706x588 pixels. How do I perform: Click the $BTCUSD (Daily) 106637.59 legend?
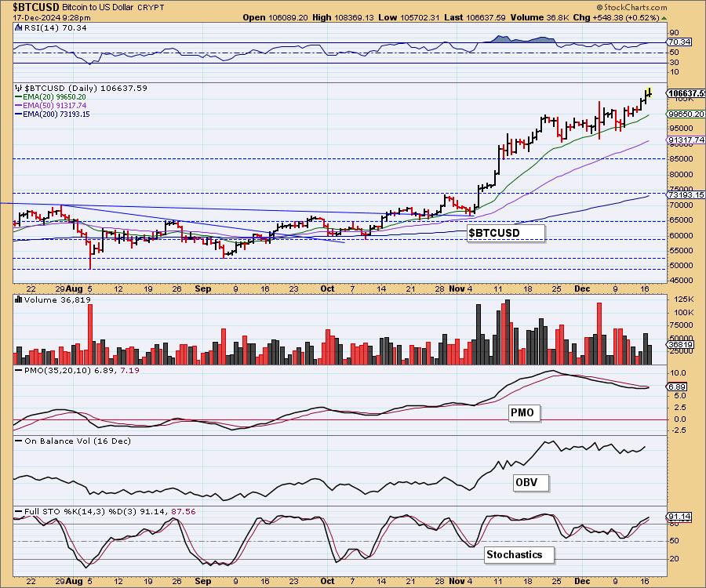[x=86, y=88]
